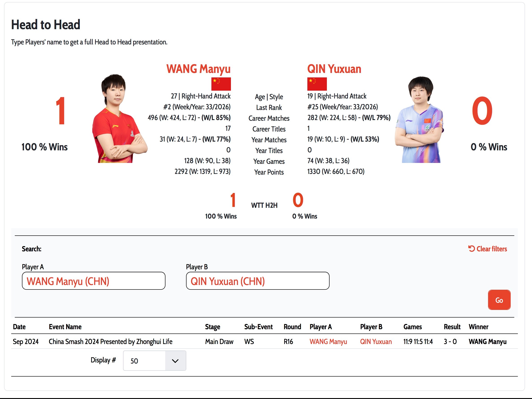Click the Sep 2024 date cell
The image size is (532, 399).
pos(26,342)
